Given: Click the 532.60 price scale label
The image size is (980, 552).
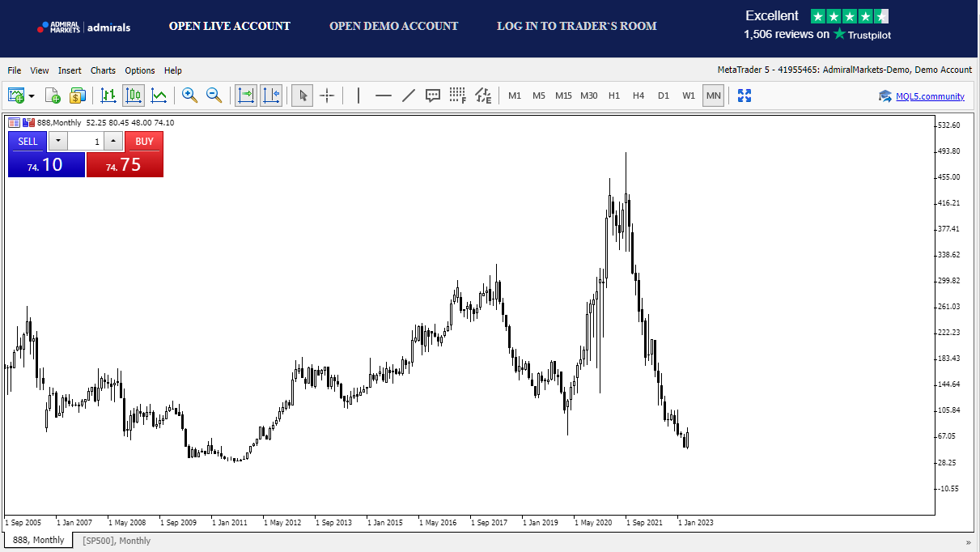Looking at the screenshot, I should pyautogui.click(x=948, y=125).
